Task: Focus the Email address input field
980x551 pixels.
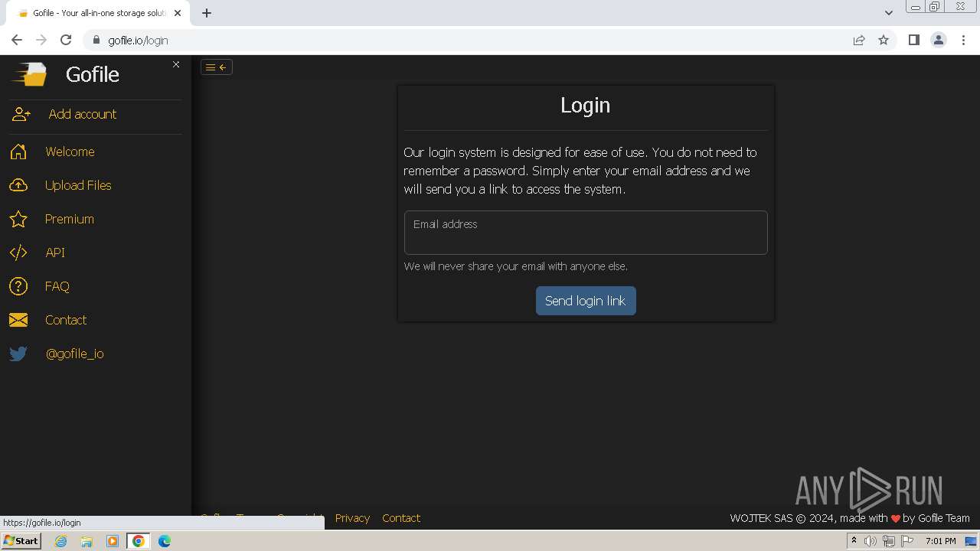Action: (x=586, y=233)
